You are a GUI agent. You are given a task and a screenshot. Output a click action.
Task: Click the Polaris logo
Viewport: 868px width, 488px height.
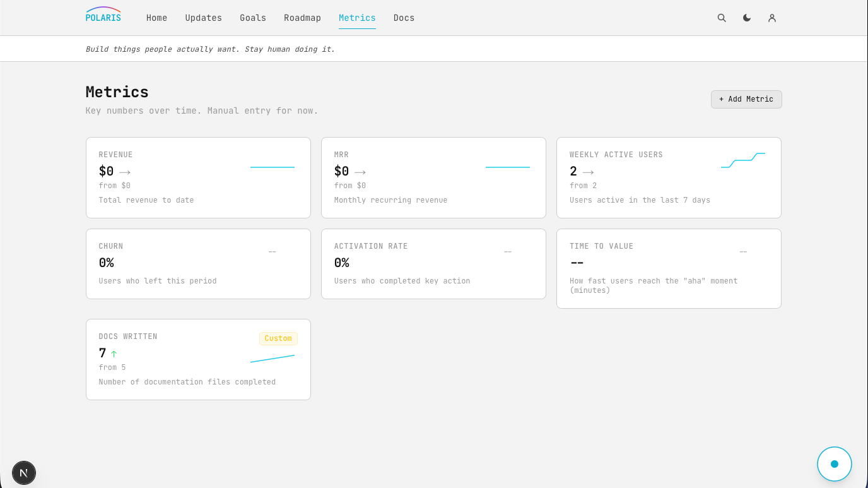(103, 15)
